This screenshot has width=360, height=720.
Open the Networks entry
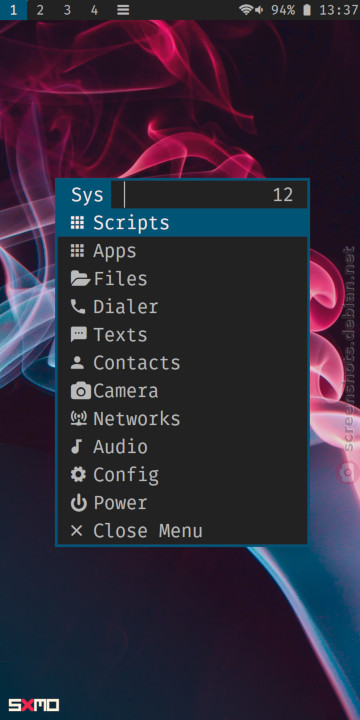tap(182, 419)
